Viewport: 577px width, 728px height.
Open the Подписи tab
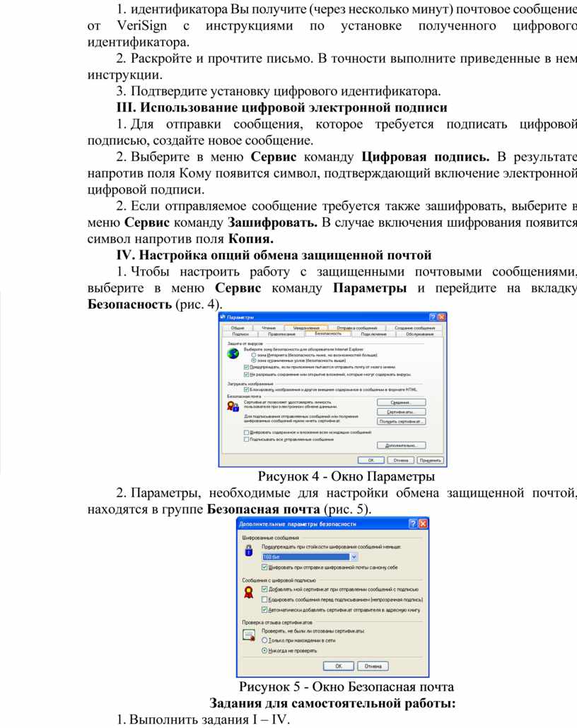(x=240, y=334)
